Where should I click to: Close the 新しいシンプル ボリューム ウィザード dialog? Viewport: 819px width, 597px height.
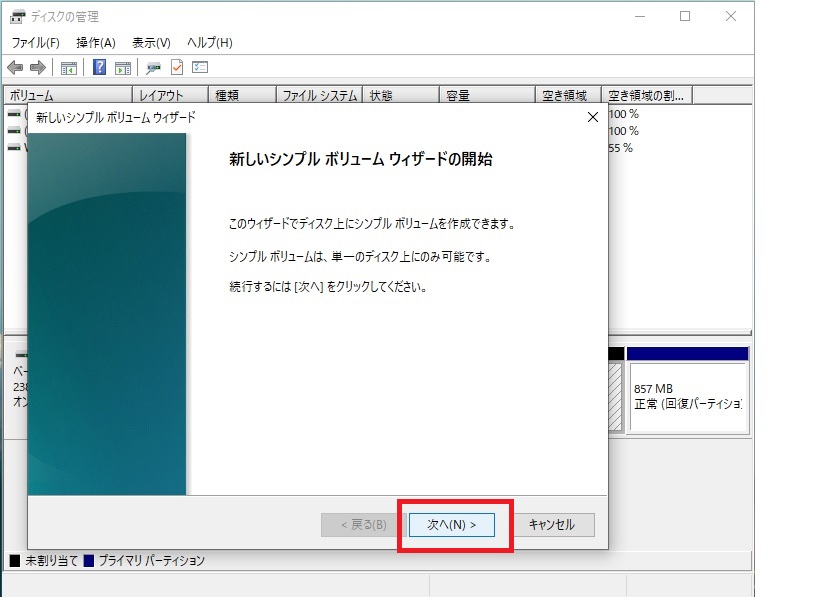pyautogui.click(x=593, y=117)
